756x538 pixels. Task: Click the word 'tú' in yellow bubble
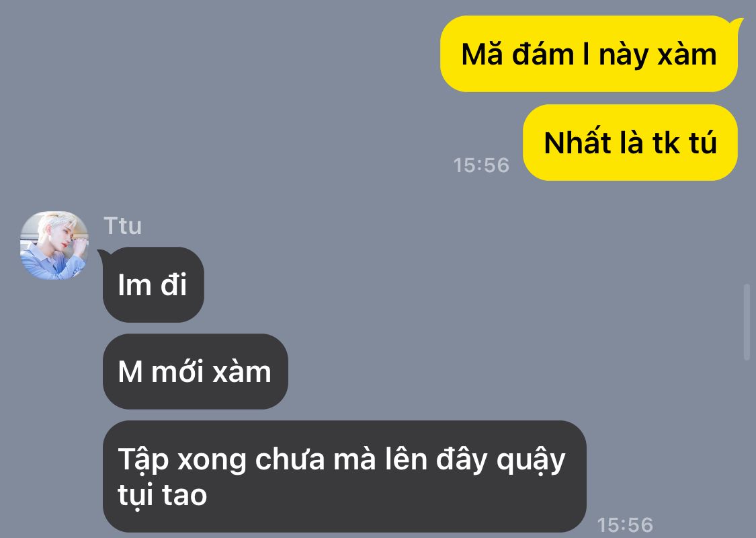coord(702,143)
